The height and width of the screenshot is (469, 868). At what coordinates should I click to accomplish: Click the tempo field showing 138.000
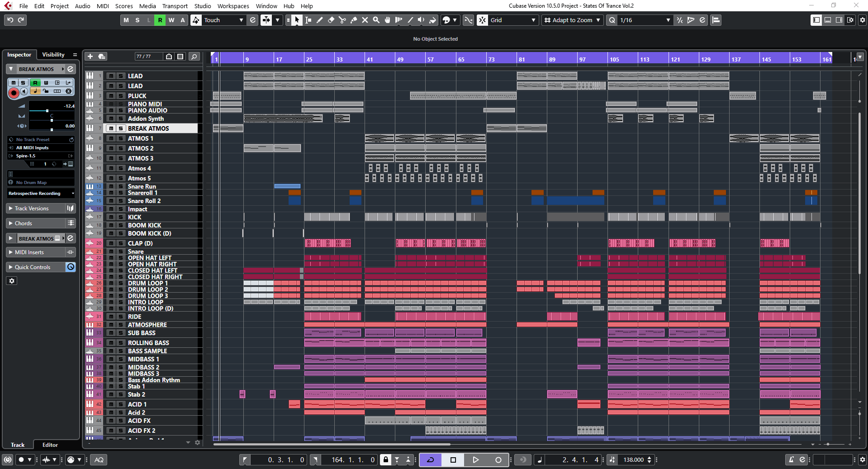tap(633, 460)
